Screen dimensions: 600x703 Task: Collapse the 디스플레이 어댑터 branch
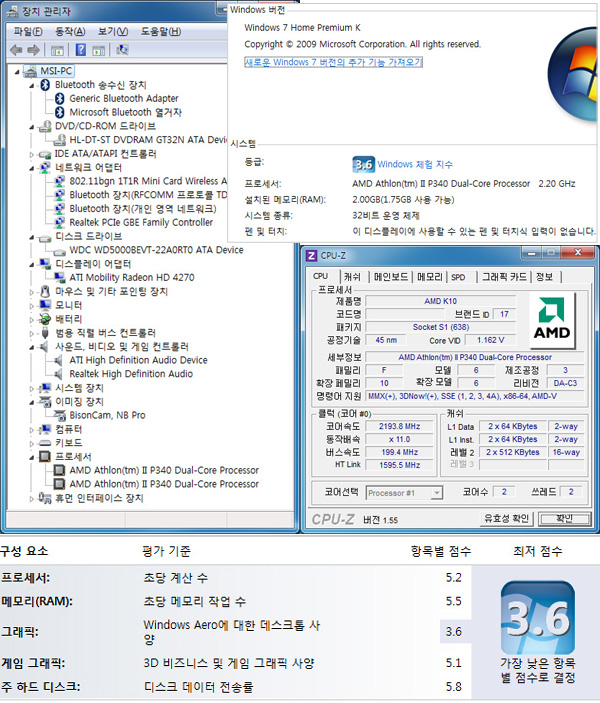click(32, 265)
